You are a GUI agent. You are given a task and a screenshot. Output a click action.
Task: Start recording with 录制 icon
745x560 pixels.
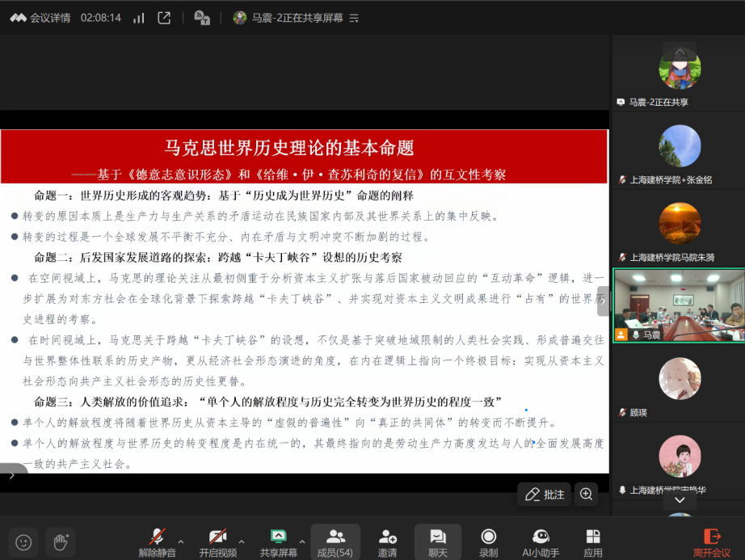pos(488,541)
